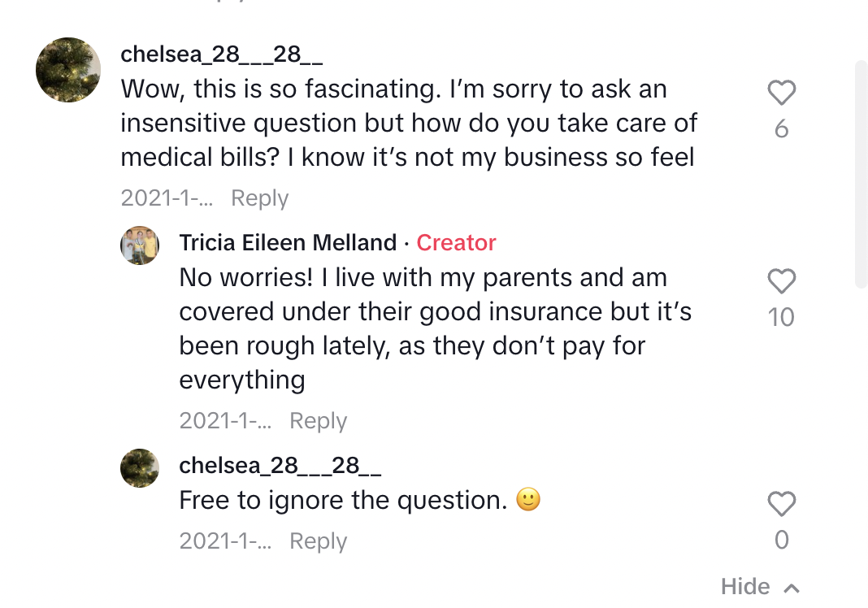Image resolution: width=868 pixels, height=608 pixels.
Task: Open chelsea_28___28__ profile picture on top comment
Action: [68, 70]
